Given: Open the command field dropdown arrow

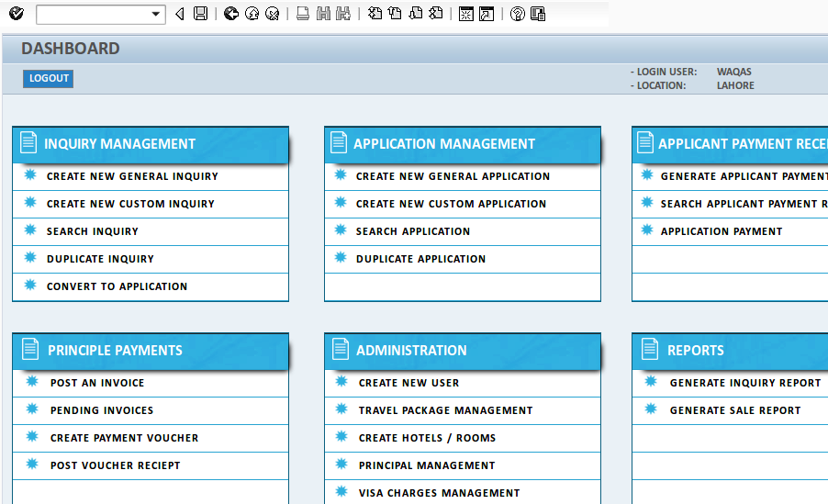Looking at the screenshot, I should click(155, 14).
